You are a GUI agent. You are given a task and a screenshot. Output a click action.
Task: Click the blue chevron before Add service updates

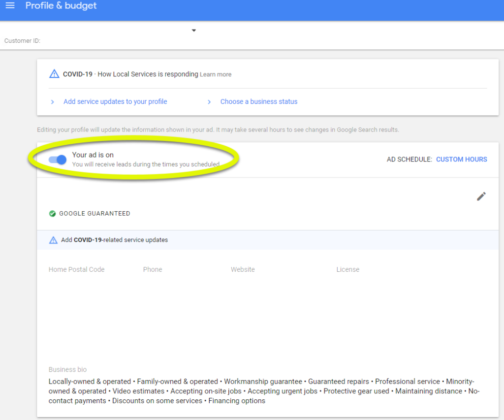[x=53, y=101]
